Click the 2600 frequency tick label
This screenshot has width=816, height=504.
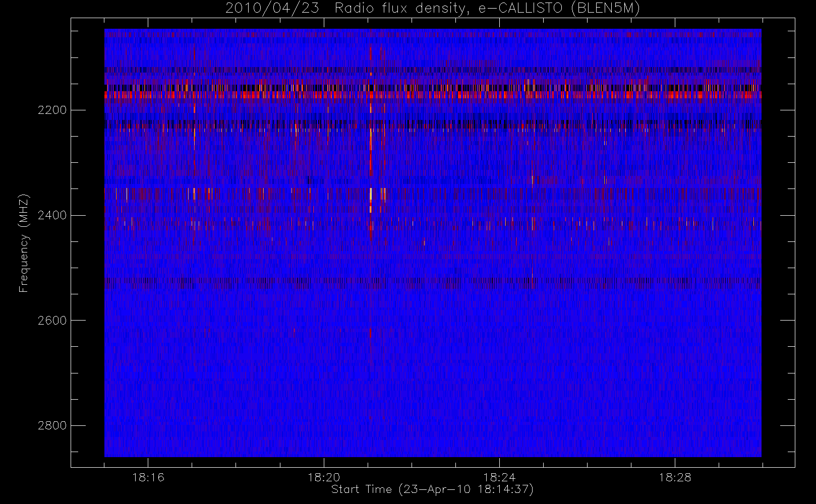(52, 321)
